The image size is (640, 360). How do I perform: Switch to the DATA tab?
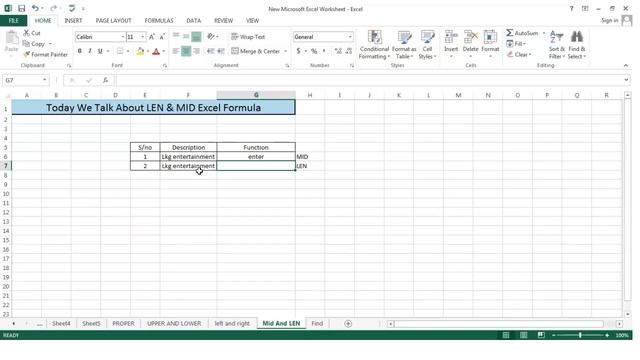[x=193, y=20]
